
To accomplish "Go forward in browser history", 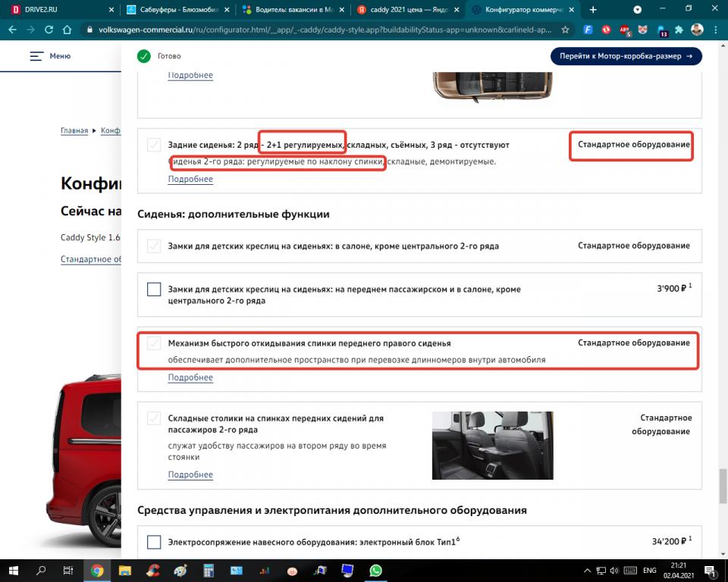I will click(x=30, y=30).
